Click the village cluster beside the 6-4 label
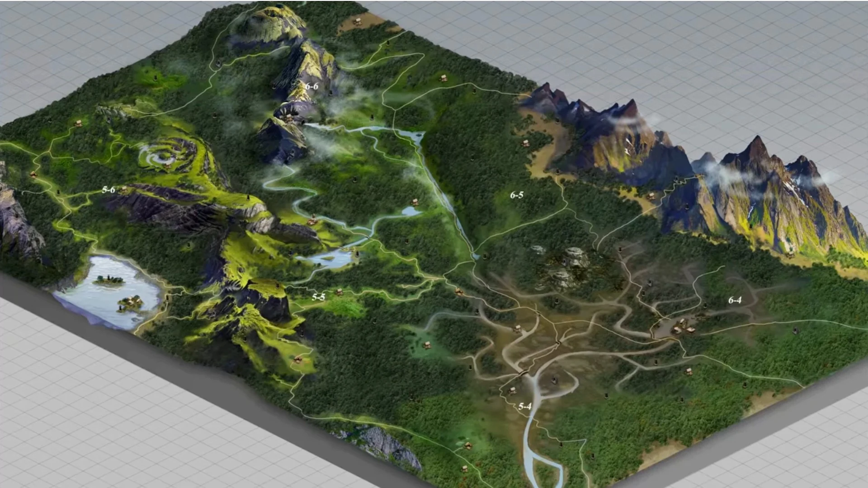868x488 pixels. pyautogui.click(x=683, y=326)
